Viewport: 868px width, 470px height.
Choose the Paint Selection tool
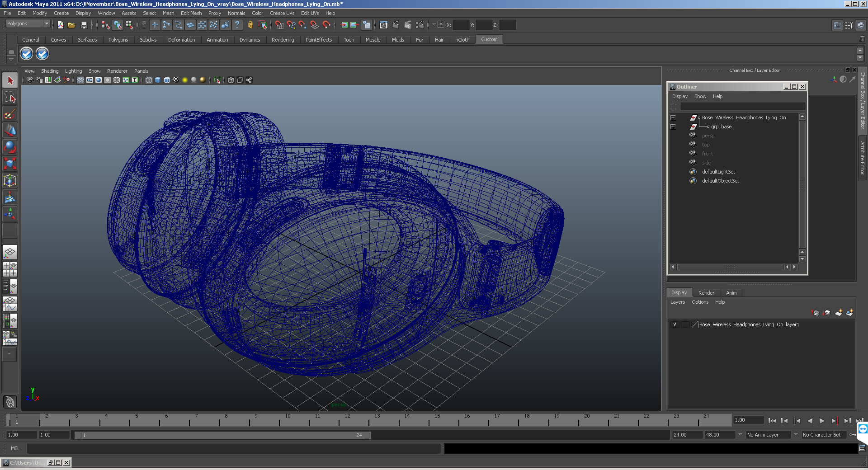[10, 114]
